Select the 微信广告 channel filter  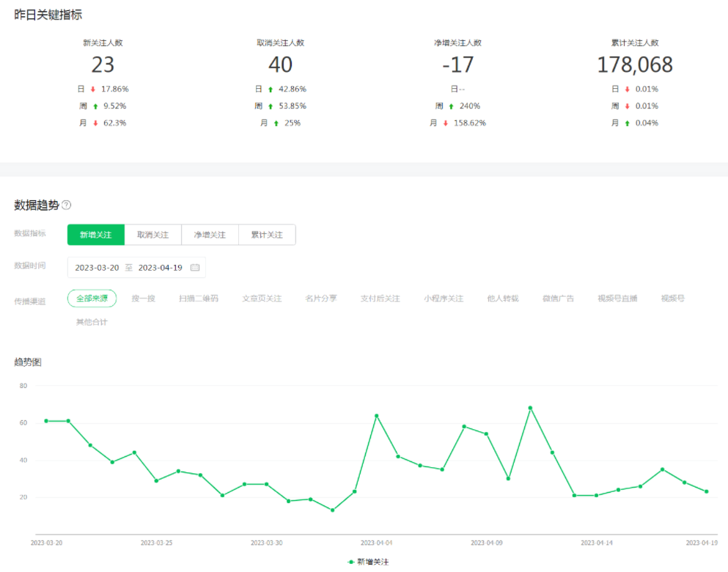tap(558, 298)
